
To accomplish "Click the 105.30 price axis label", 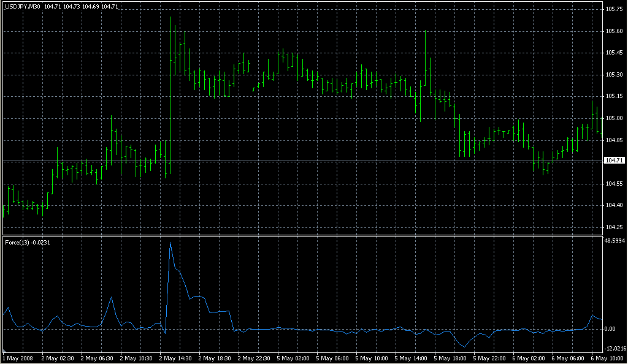I will point(615,75).
